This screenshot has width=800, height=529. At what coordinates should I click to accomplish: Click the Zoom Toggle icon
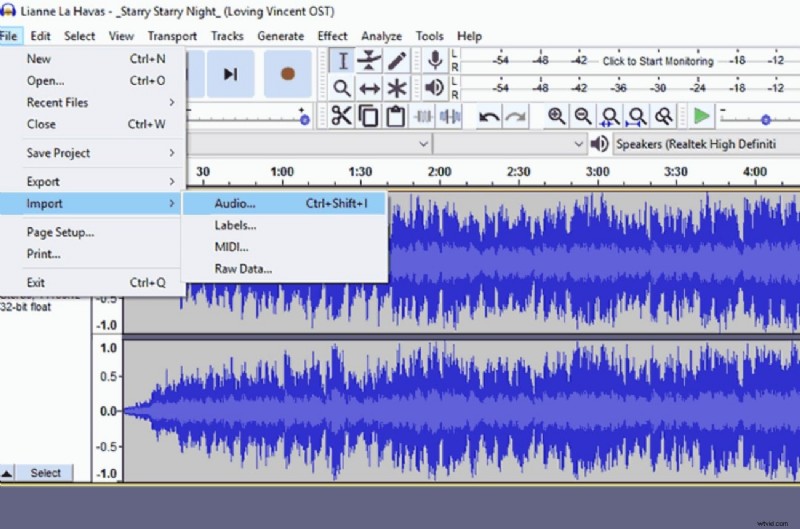[664, 116]
